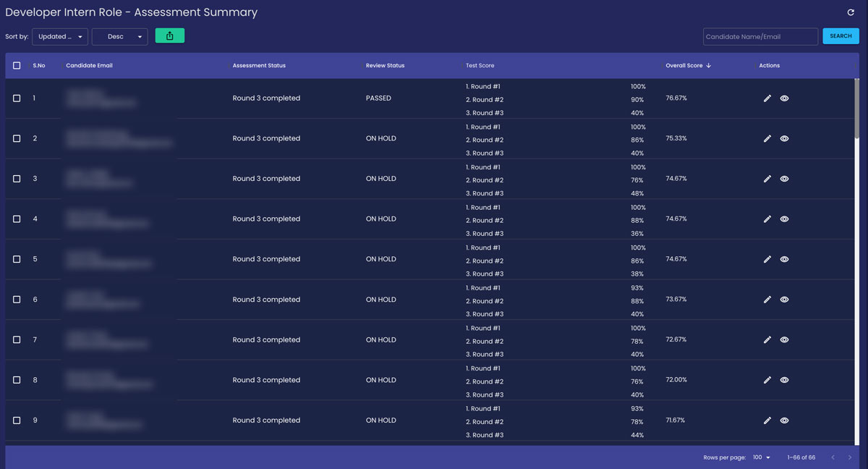Click pencil edit icon for row 4
This screenshot has height=469, width=868.
(x=767, y=219)
